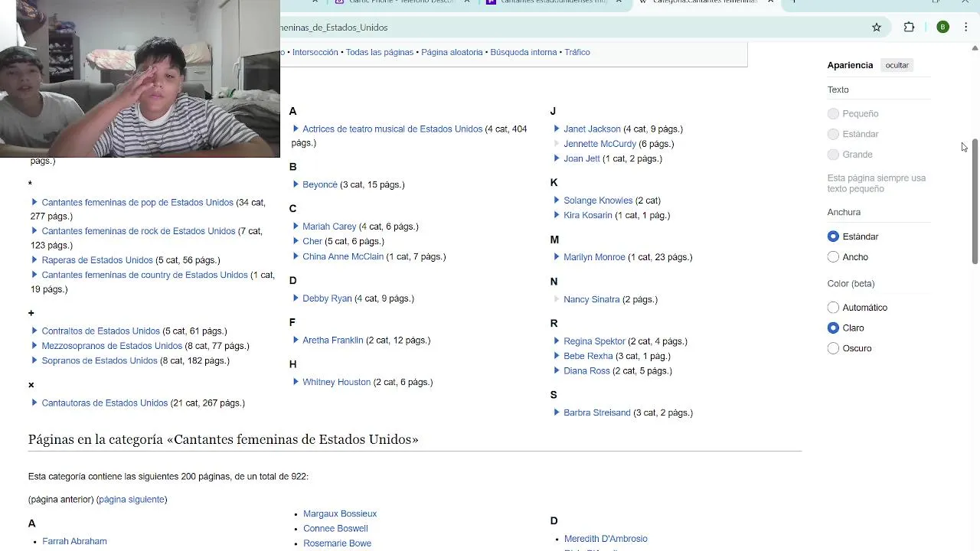Open the Whitney Houston category link
This screenshot has width=980, height=551.
click(x=336, y=382)
